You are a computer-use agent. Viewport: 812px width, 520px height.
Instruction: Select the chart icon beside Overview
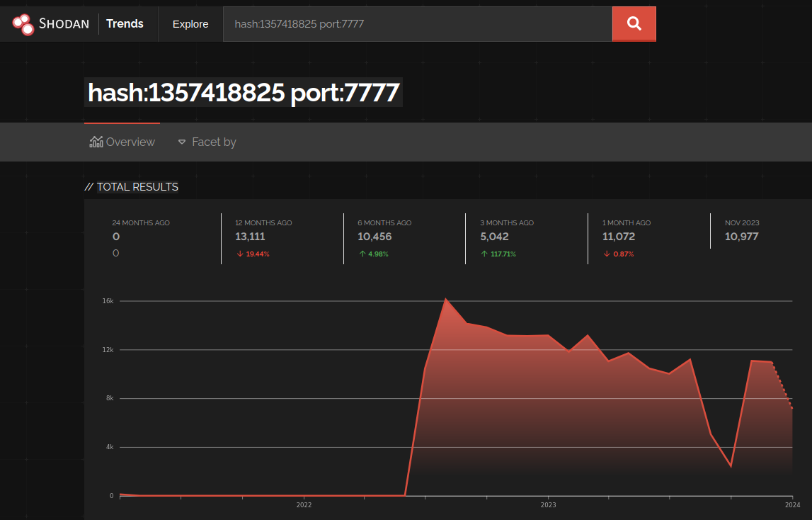96,142
